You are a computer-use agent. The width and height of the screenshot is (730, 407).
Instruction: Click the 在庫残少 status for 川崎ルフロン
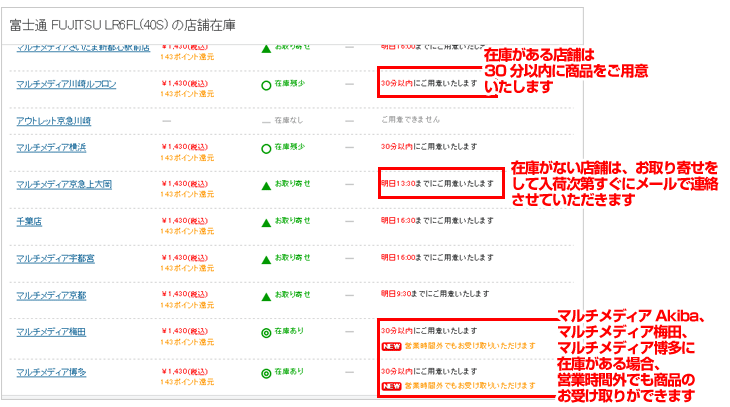[290, 83]
